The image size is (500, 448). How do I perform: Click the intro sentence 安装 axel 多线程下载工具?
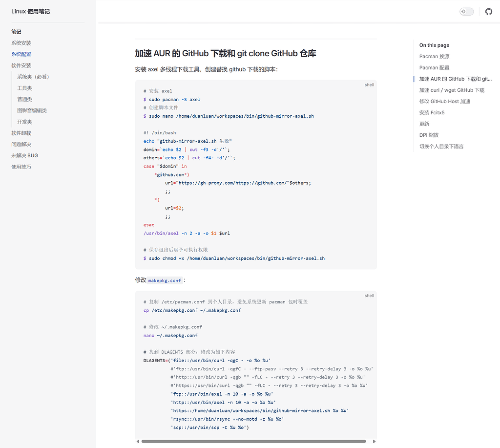[x=207, y=69]
